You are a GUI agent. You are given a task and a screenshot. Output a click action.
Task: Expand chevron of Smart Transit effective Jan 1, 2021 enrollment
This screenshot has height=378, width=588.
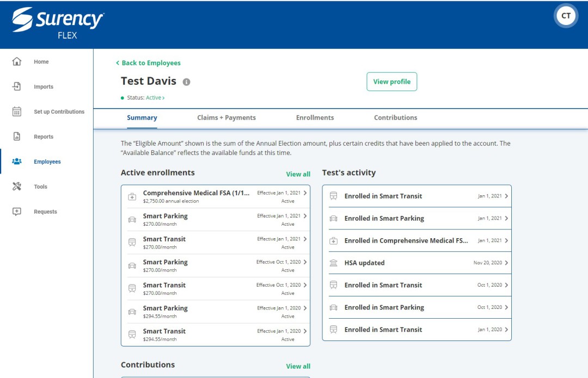point(305,239)
